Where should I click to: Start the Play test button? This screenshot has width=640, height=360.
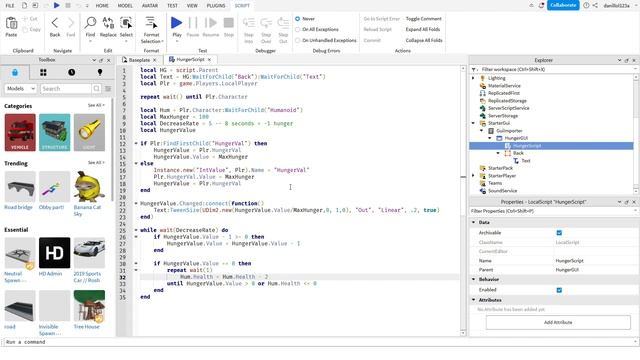pos(177,23)
